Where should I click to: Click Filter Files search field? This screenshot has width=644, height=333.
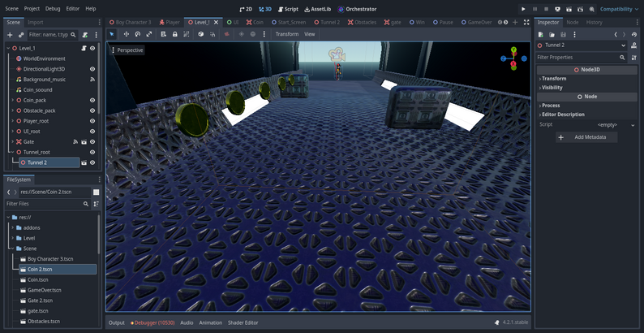tap(47, 204)
